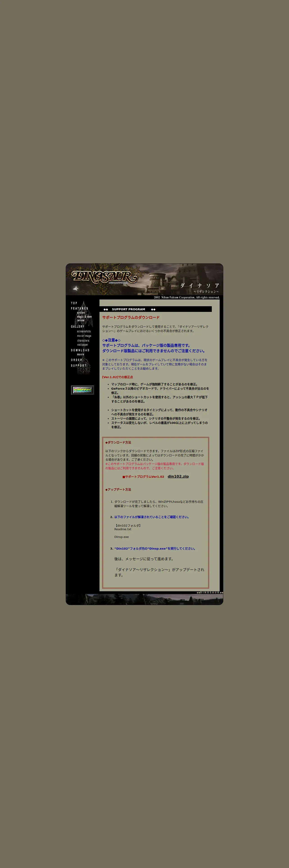289x868 pixels.
Task: Click the ダイナソア katakana header title
Action: (x=200, y=286)
